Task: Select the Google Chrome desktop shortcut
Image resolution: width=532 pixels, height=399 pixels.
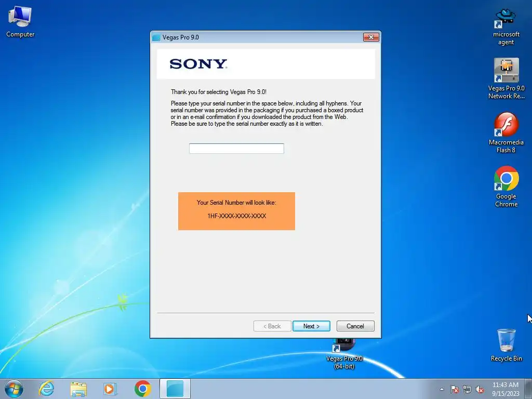Action: coord(506,187)
